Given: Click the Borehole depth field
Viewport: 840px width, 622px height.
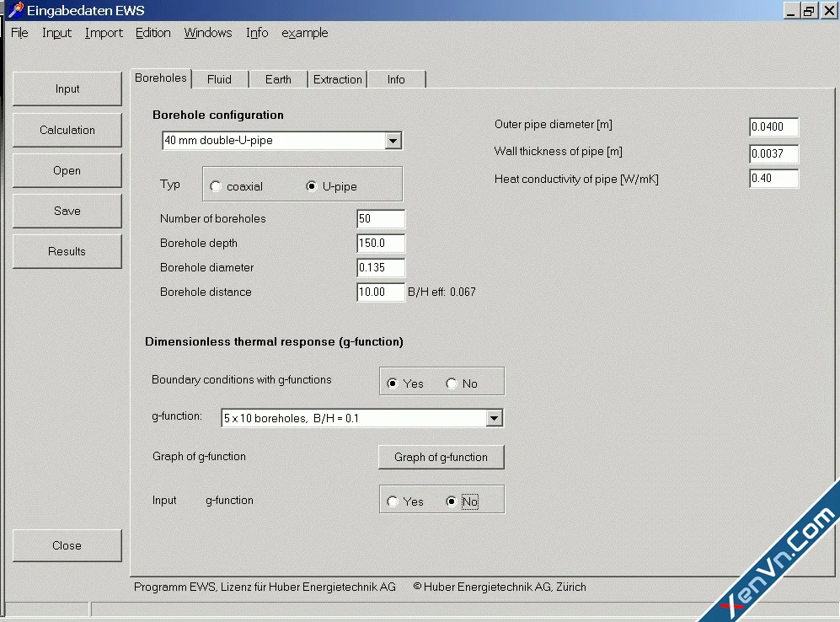Looking at the screenshot, I should click(381, 244).
